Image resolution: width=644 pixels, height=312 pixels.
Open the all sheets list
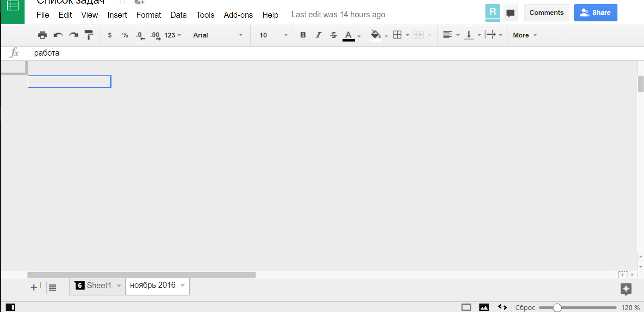tap(52, 287)
